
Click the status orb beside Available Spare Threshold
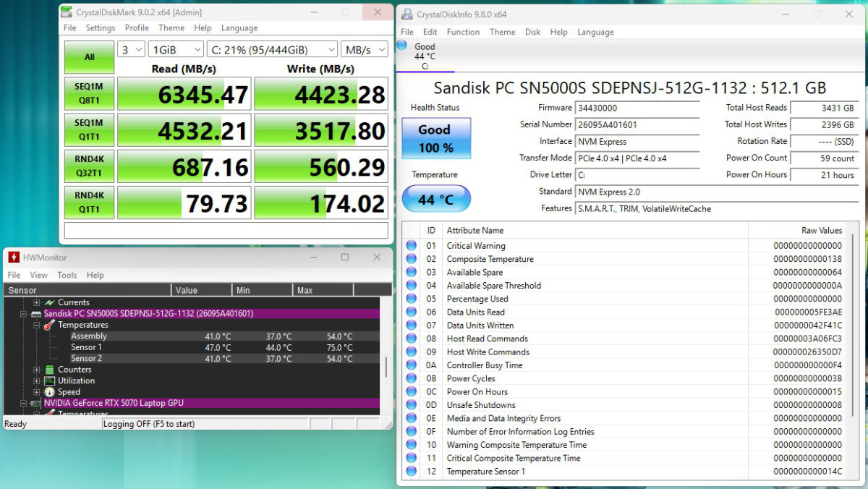coord(411,286)
